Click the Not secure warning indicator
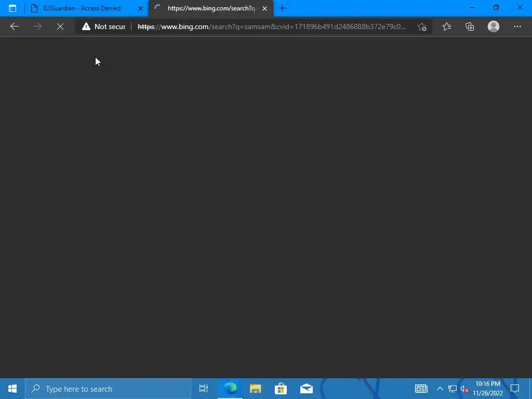 click(103, 26)
